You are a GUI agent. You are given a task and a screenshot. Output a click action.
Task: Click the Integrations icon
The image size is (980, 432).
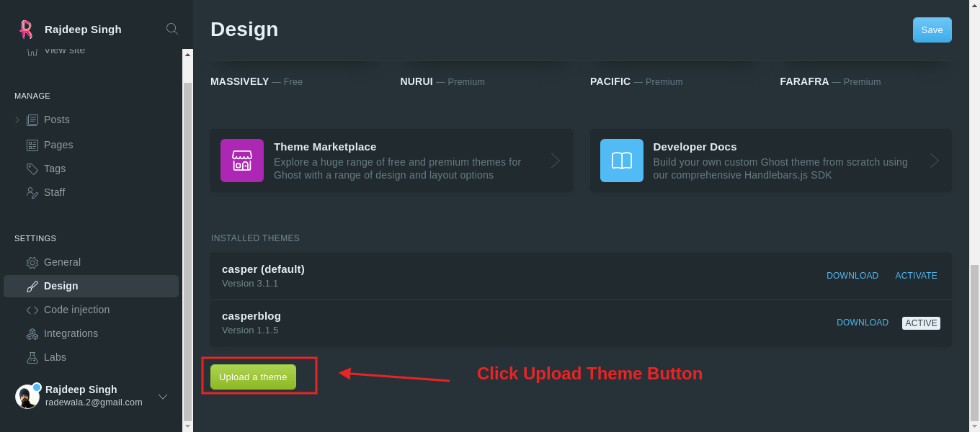31,333
